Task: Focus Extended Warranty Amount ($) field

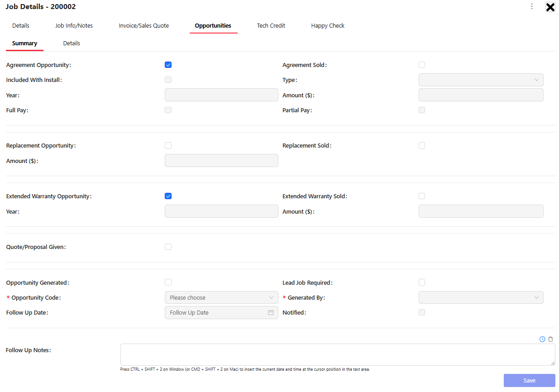Action: tap(481, 211)
